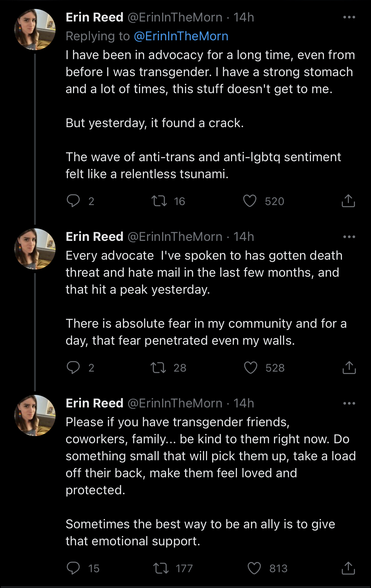Screen dimensions: 371x588
Task: Reply to the 'emotional support' tweet
Action: pyautogui.click(x=73, y=568)
